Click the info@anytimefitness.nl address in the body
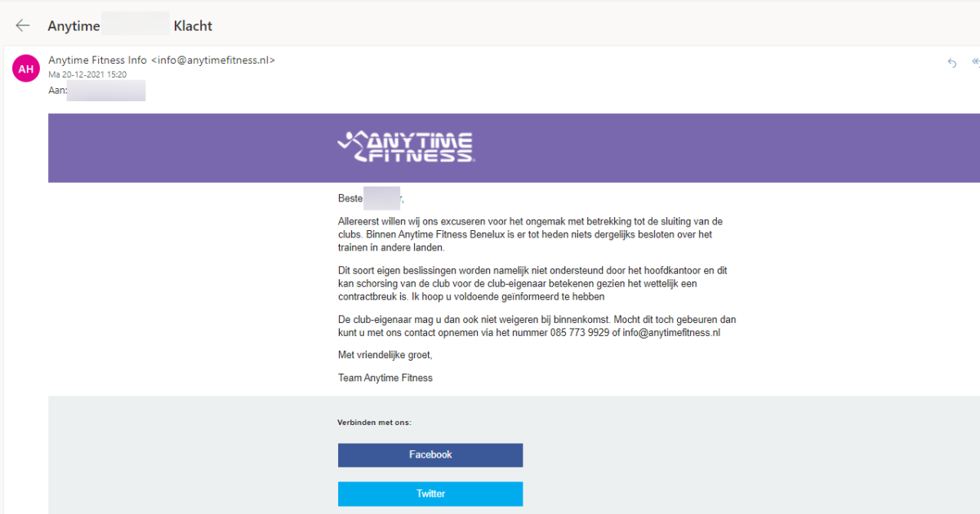This screenshot has width=980, height=514. coord(671,333)
